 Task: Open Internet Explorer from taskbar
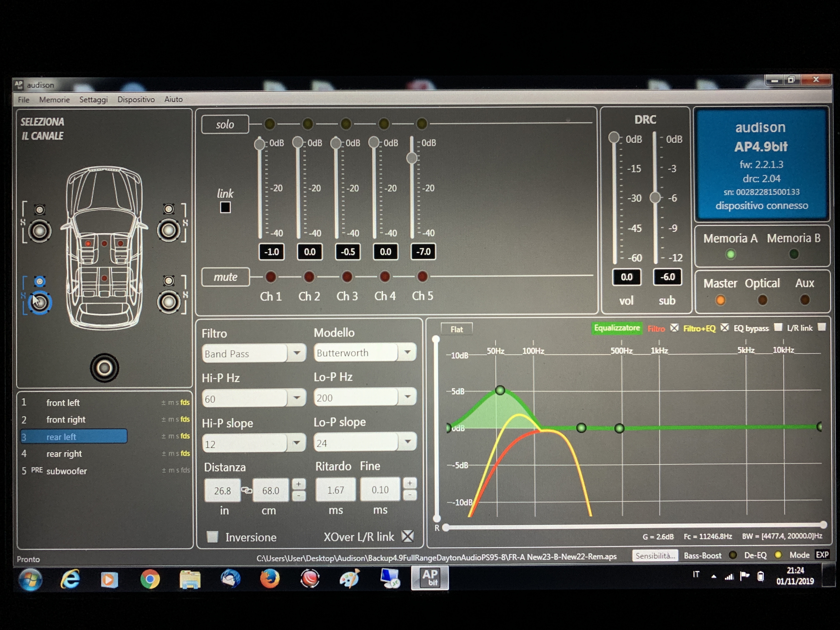(x=70, y=579)
